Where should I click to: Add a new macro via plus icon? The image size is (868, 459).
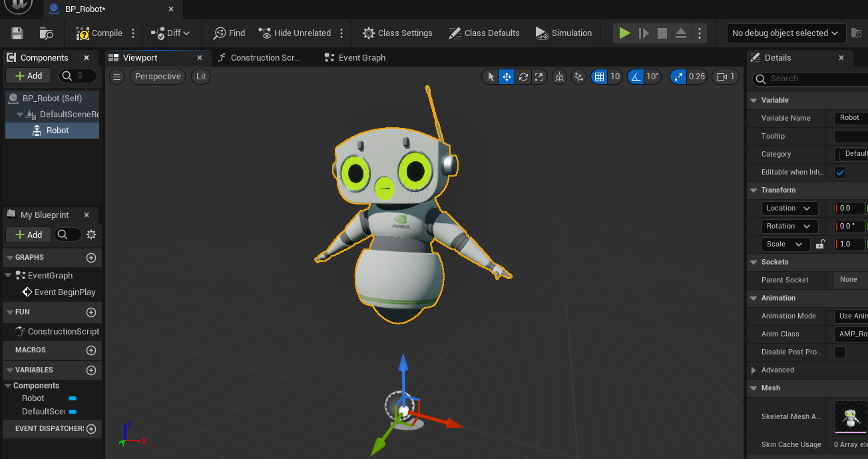pyautogui.click(x=91, y=350)
